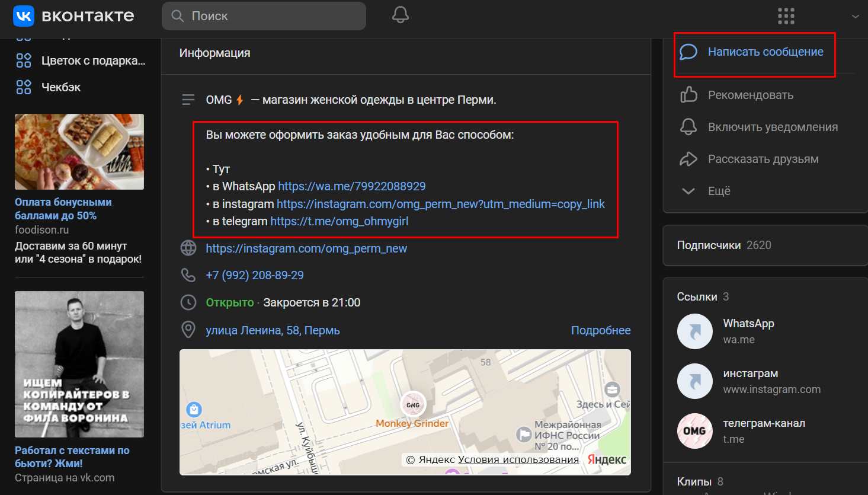Click the инстаграм link avatar icon
868x495 pixels.
[x=694, y=381]
